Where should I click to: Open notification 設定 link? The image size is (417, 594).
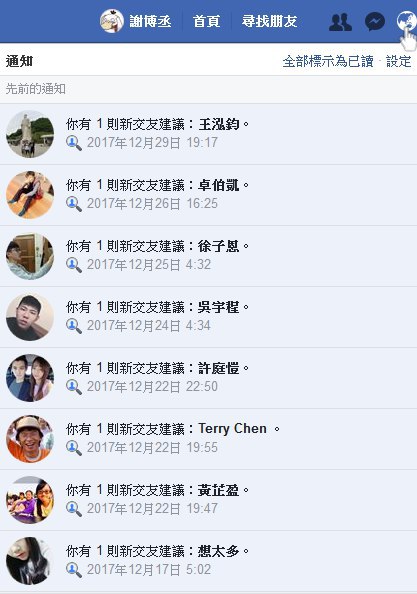coord(398,61)
